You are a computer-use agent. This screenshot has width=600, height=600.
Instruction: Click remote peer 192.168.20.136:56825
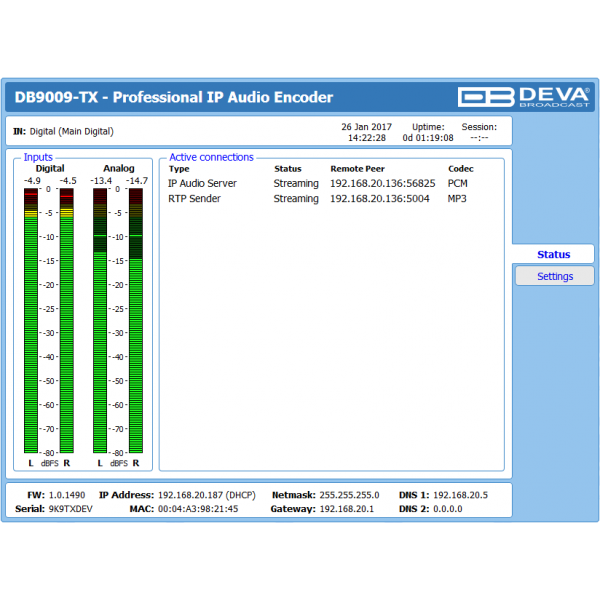tap(383, 184)
